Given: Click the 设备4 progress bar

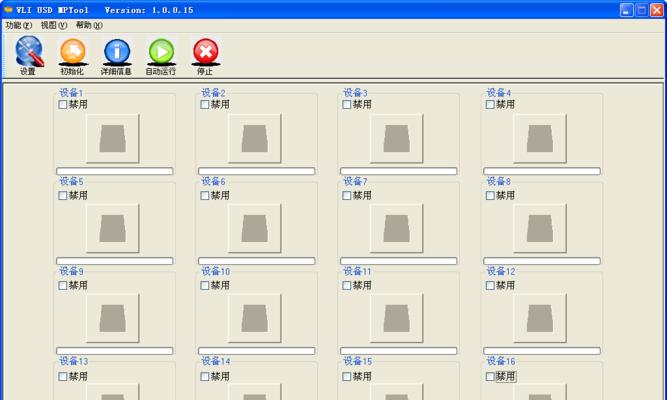Looking at the screenshot, I should click(x=542, y=171).
